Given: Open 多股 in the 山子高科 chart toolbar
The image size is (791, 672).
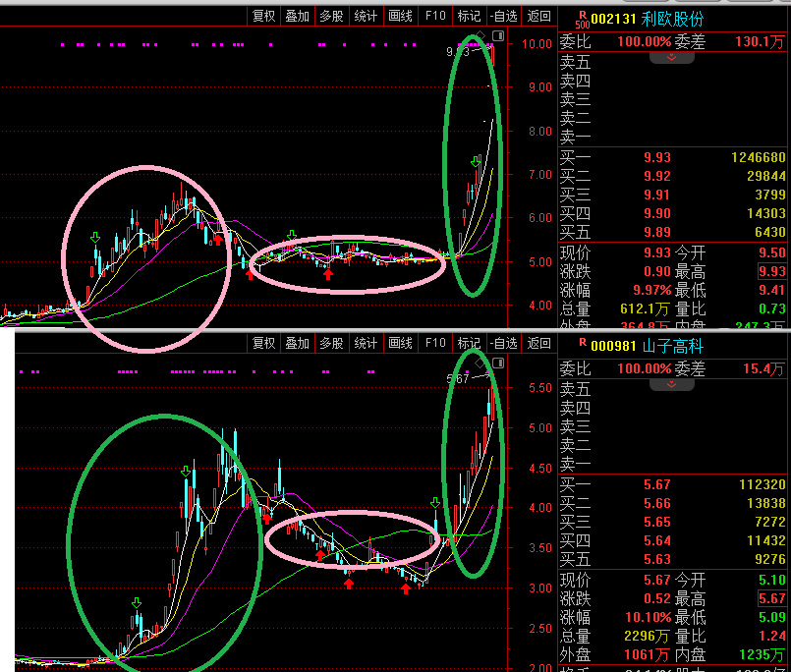Looking at the screenshot, I should pos(331,343).
